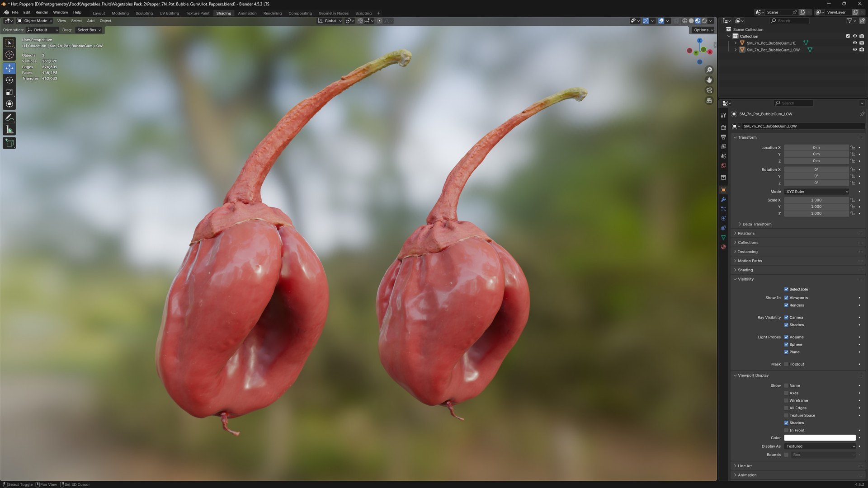This screenshot has height=488, width=868.
Task: Open the Display As Textured dropdown
Action: [820, 446]
